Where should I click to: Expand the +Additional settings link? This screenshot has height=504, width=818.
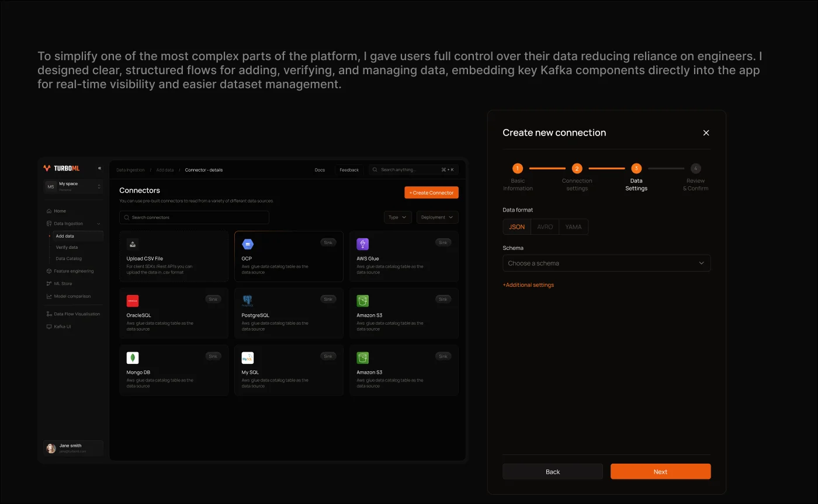528,285
